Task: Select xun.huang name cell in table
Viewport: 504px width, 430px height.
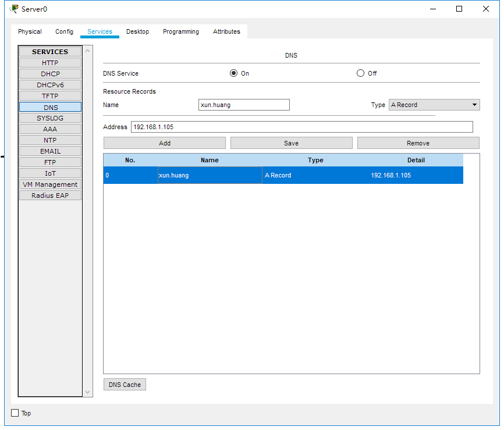Action: (x=210, y=175)
